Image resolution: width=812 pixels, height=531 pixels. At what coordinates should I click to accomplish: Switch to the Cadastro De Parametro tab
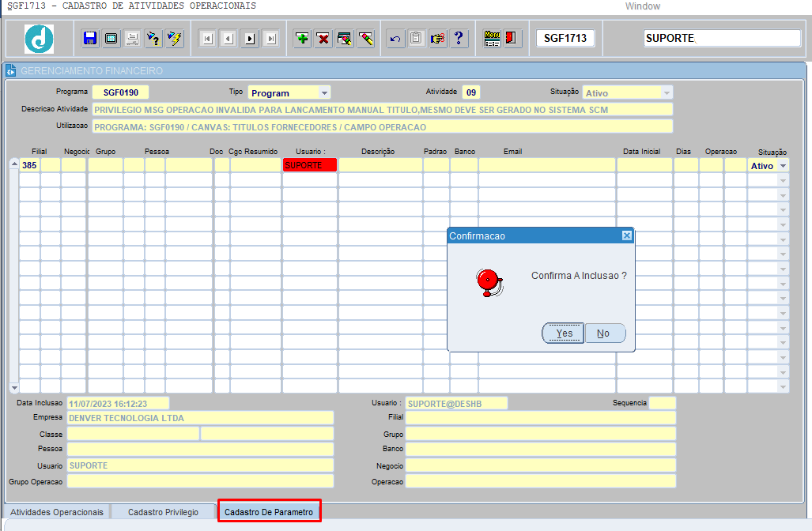tap(270, 511)
